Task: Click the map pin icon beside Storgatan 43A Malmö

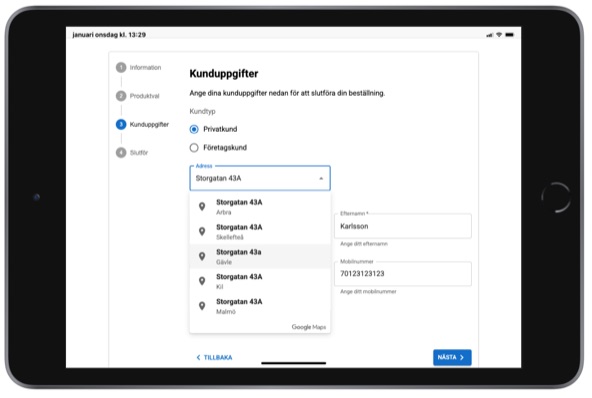Action: tap(202, 306)
